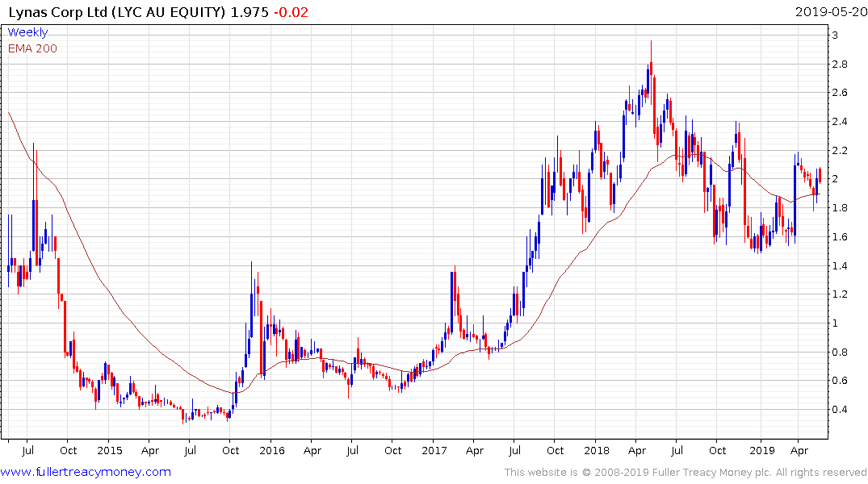Select the 'Weekly' interval label
The width and height of the screenshot is (868, 484).
[x=27, y=32]
